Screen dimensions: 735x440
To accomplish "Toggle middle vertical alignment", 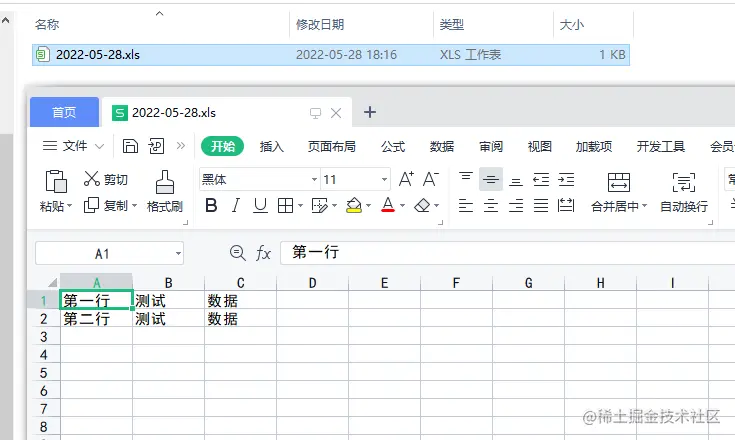I will [491, 179].
